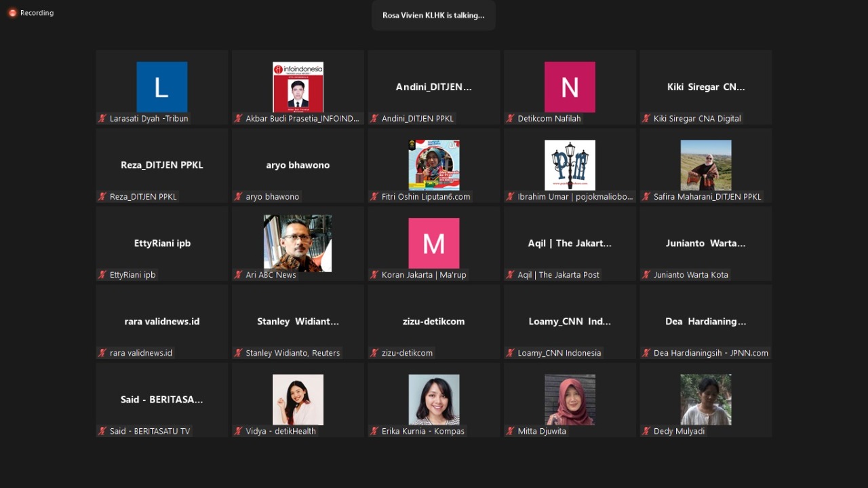The height and width of the screenshot is (488, 868).
Task: Select Erika Kurnia - Kompas video tile
Action: [433, 399]
